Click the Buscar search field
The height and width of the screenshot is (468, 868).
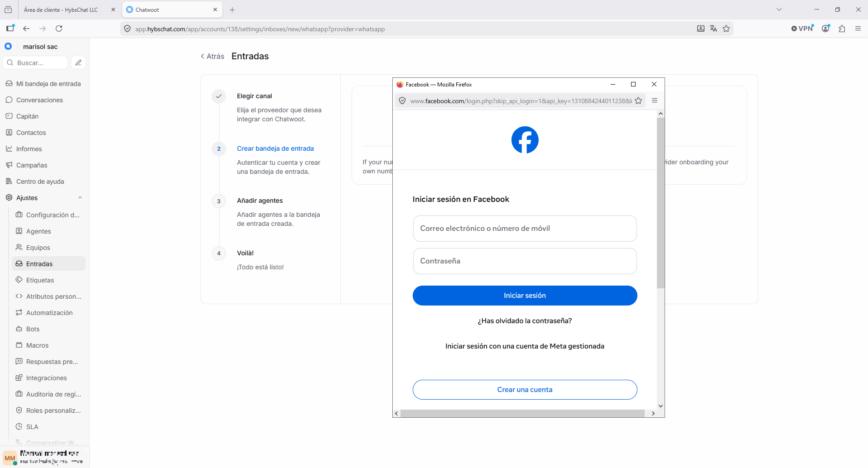tap(35, 62)
